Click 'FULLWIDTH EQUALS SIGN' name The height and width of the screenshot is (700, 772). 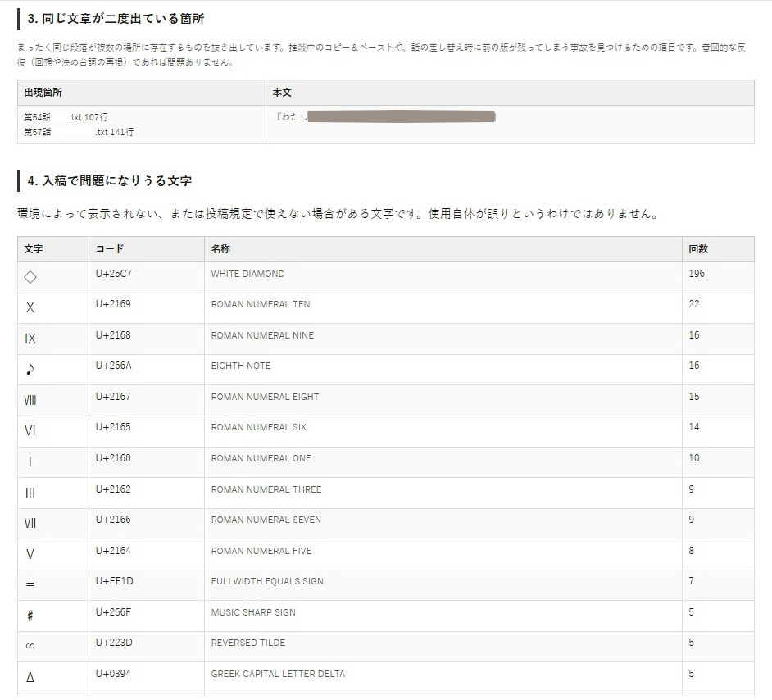[x=267, y=582]
